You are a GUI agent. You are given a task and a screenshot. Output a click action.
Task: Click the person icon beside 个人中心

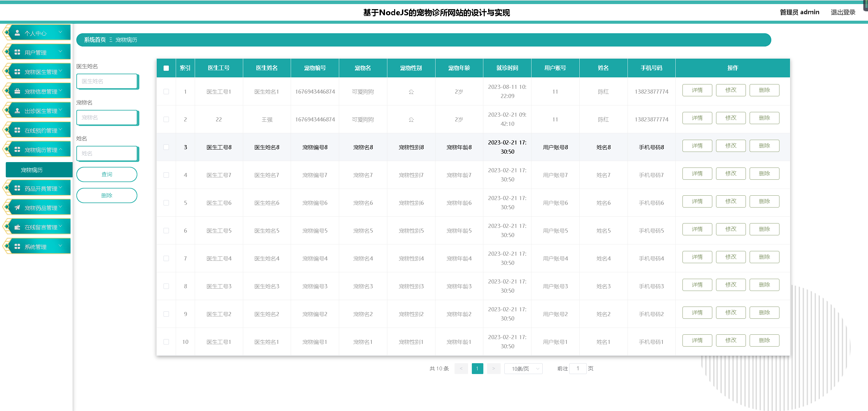pos(17,33)
